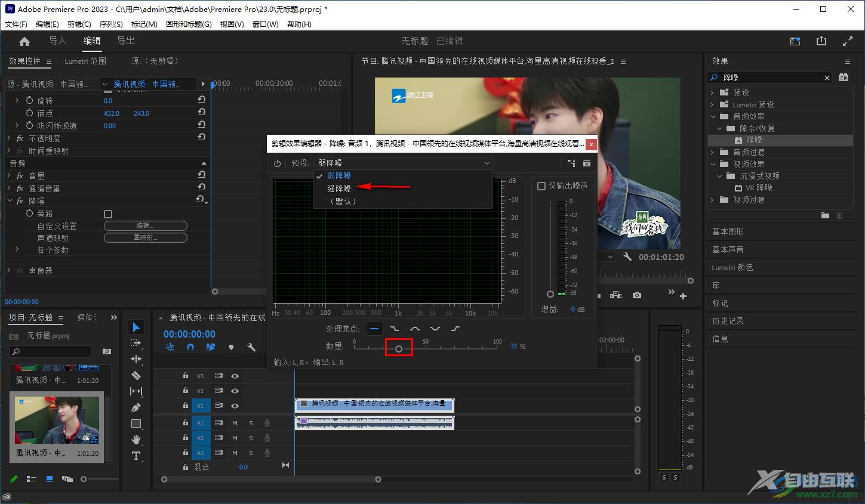This screenshot has height=504, width=865.
Task: Click the Export Frame camera icon
Action: (x=637, y=295)
